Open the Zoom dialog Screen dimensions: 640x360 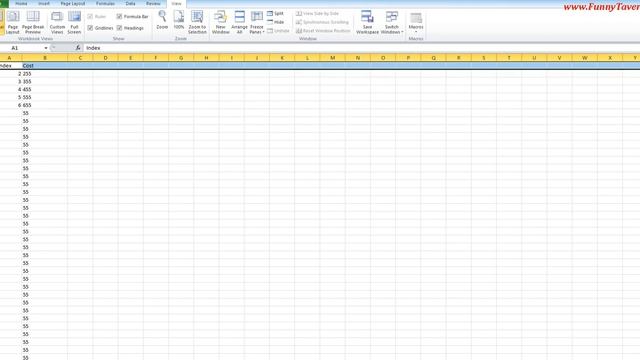coord(162,20)
